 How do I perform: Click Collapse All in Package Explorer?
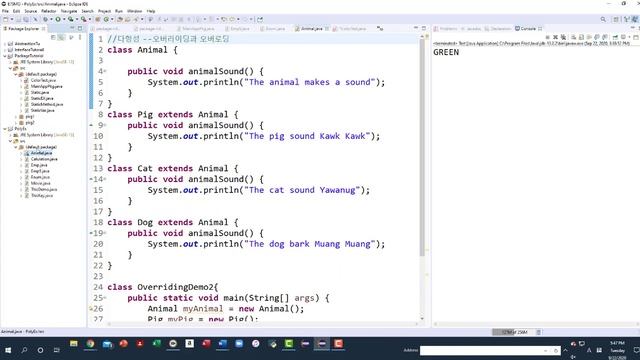(53, 37)
